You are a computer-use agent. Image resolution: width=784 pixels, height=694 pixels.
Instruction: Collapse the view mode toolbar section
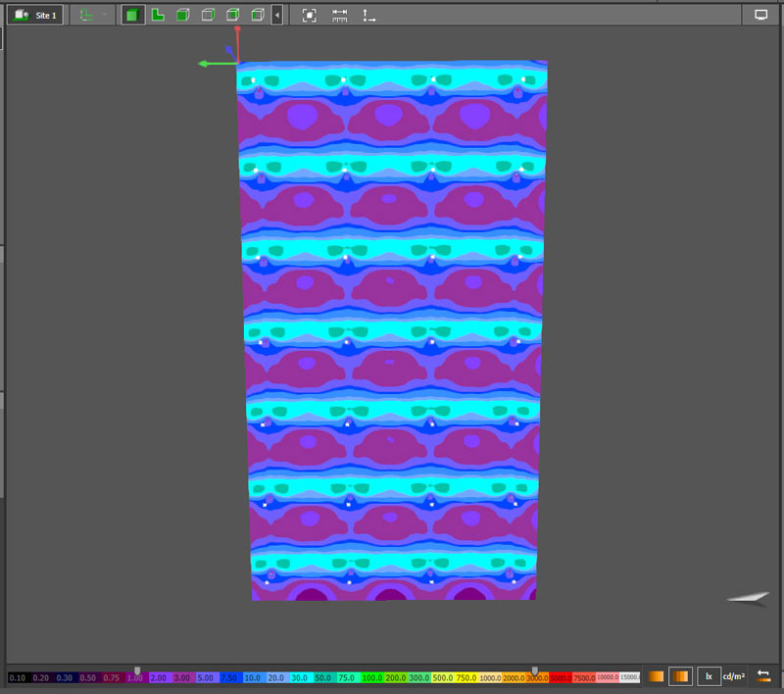[x=278, y=15]
